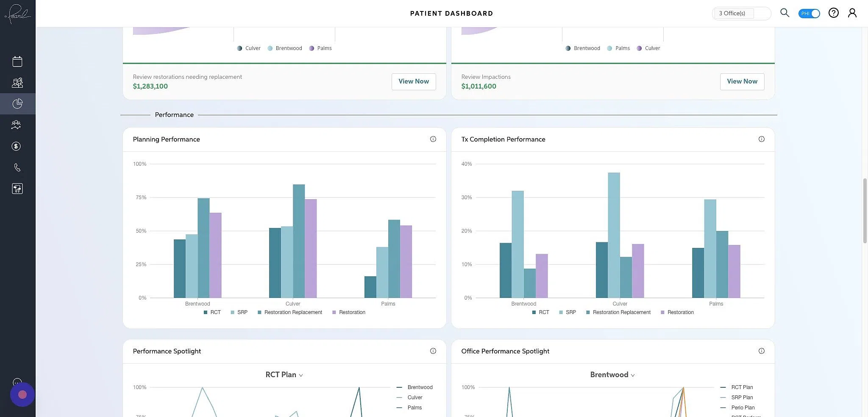The width and height of the screenshot is (868, 417).
Task: Select the Palms legend color dot
Action: (312, 48)
